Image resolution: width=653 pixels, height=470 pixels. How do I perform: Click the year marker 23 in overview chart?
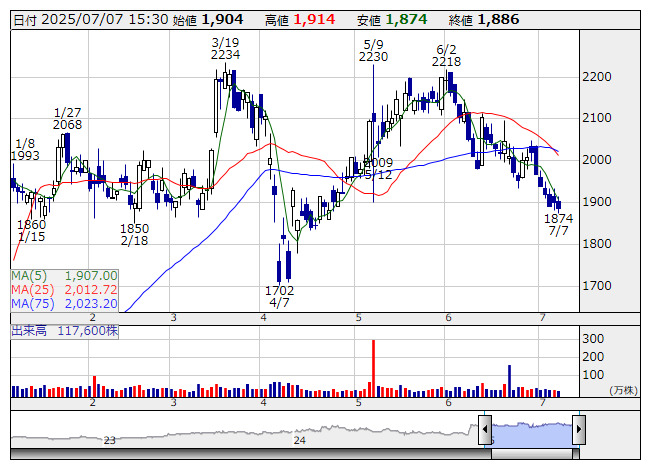(x=110, y=440)
